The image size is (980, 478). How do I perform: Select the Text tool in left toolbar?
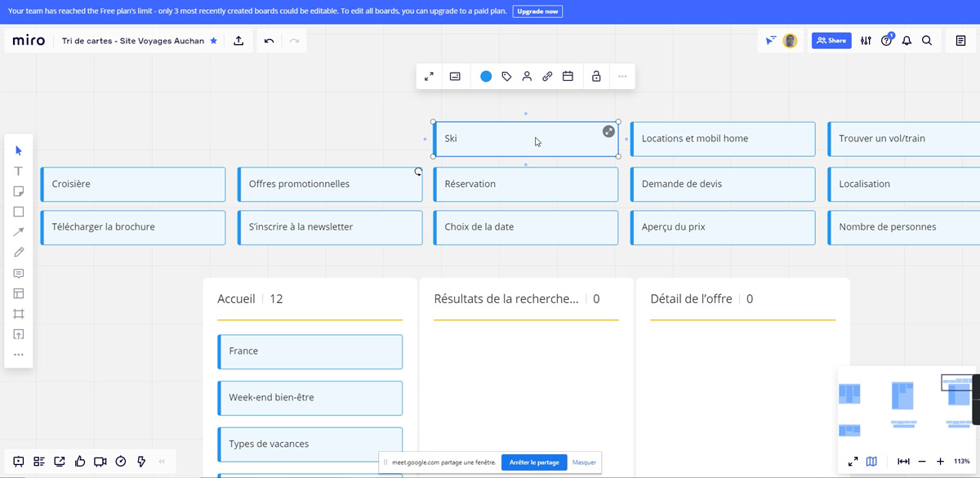click(19, 171)
